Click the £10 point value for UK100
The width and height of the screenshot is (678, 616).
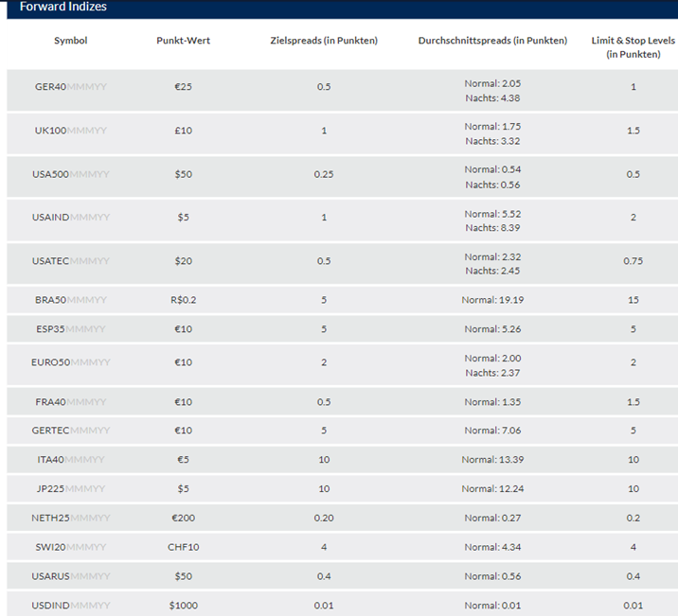click(x=184, y=131)
